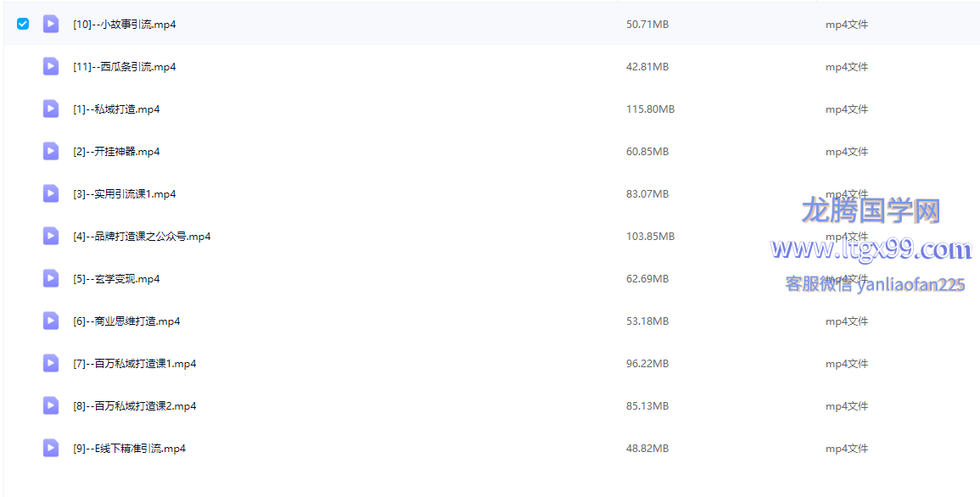Click the 开挂神器.mp4 file name
980x497 pixels.
(116, 152)
